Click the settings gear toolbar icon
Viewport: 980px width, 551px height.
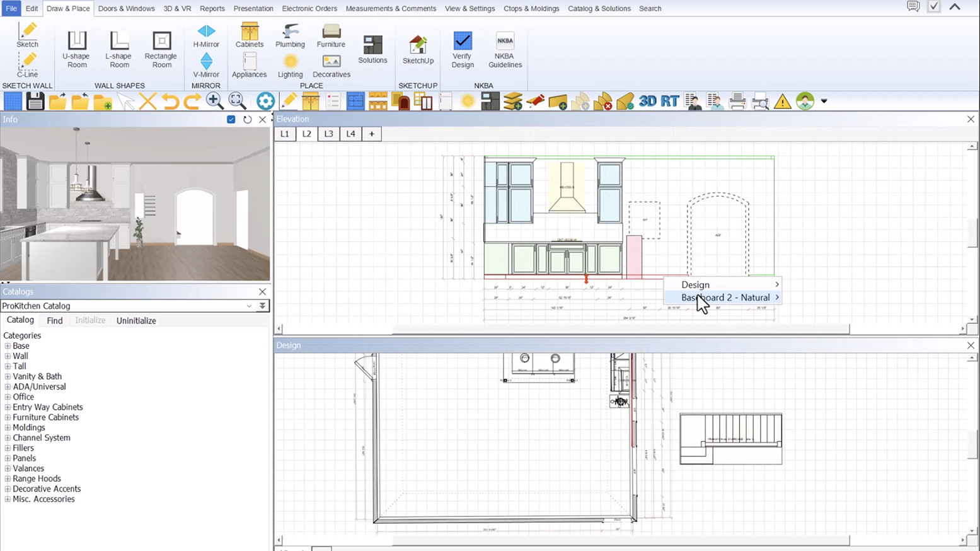pyautogui.click(x=265, y=101)
